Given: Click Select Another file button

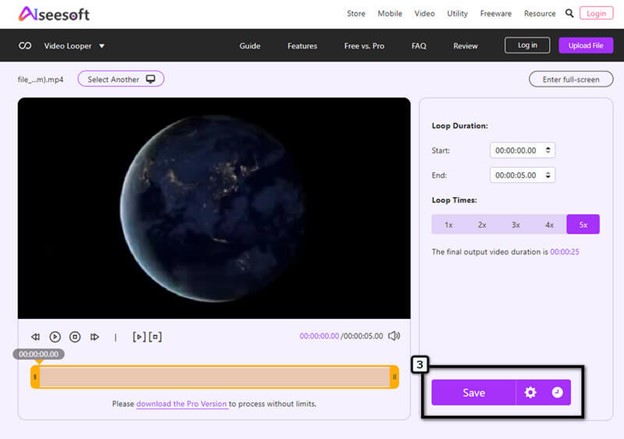Looking at the screenshot, I should [x=121, y=79].
